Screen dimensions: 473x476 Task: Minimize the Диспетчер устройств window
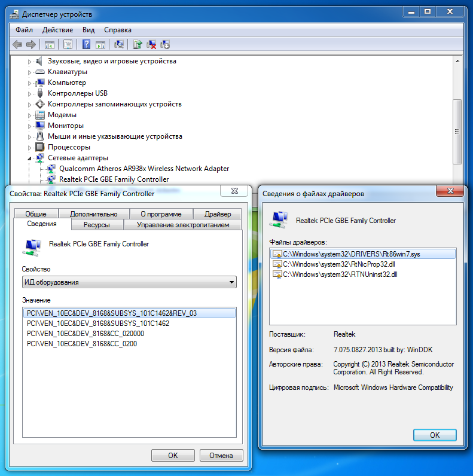[x=411, y=12]
